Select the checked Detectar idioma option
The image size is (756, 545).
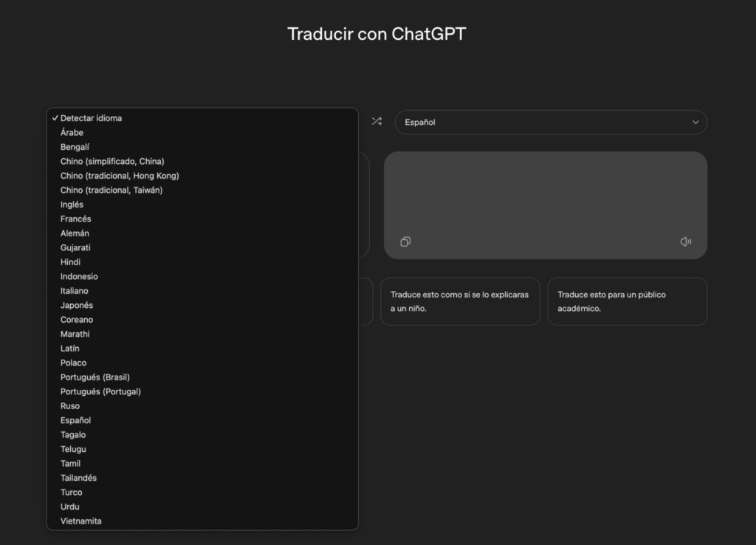91,118
